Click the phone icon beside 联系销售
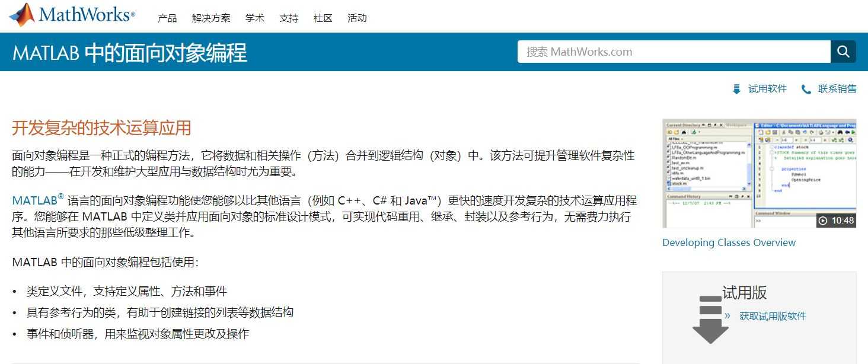Image resolution: width=868 pixels, height=364 pixels. pyautogui.click(x=806, y=90)
